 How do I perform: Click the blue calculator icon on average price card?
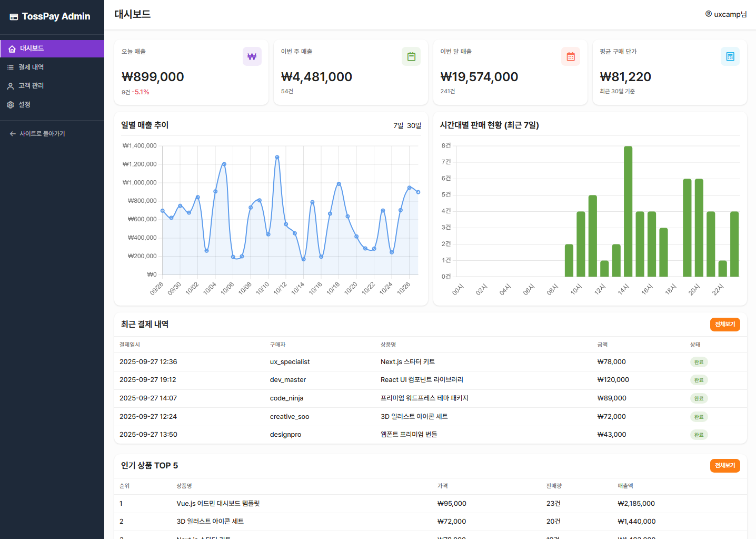pos(730,56)
